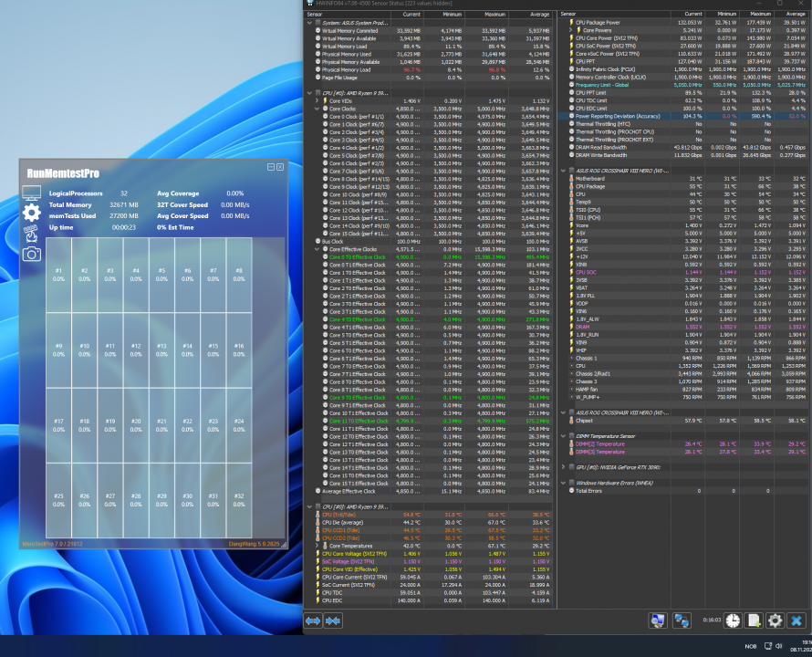This screenshot has height=657, width=812.
Task: Start logging sensors to file
Action: [x=754, y=620]
